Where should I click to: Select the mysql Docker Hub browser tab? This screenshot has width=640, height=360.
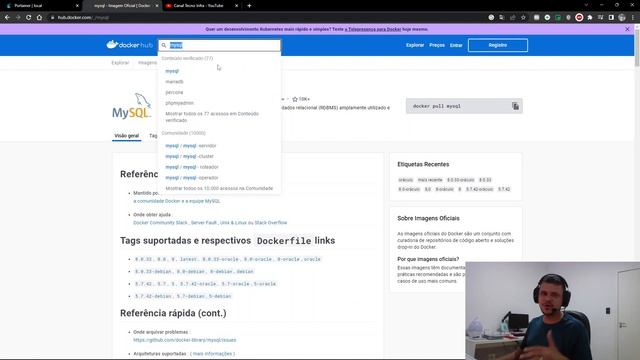pos(122,6)
